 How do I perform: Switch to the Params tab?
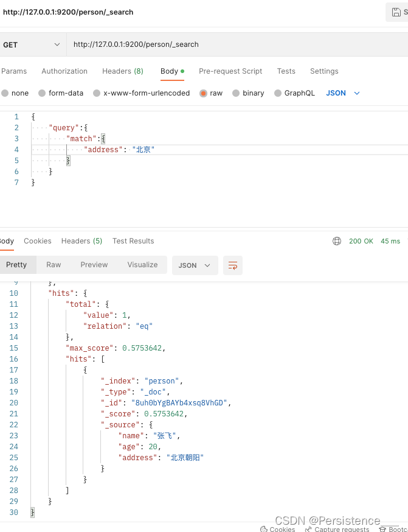(x=14, y=71)
